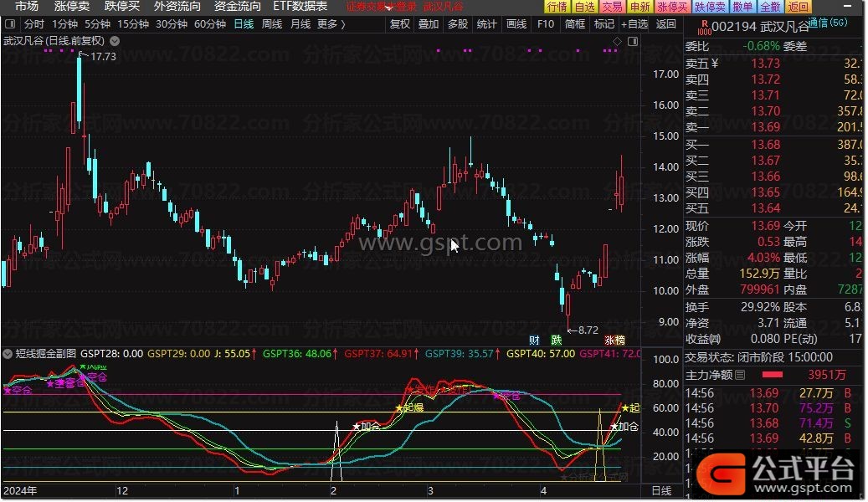Viewport: 868px width, 502px height.
Task: Switch to the 5分钟 period tab
Action: [x=97, y=24]
